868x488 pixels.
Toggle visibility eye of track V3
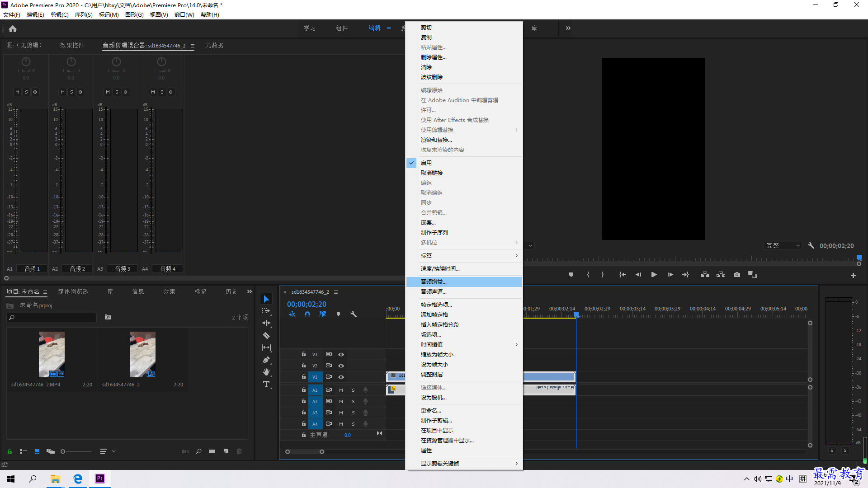[x=341, y=355]
